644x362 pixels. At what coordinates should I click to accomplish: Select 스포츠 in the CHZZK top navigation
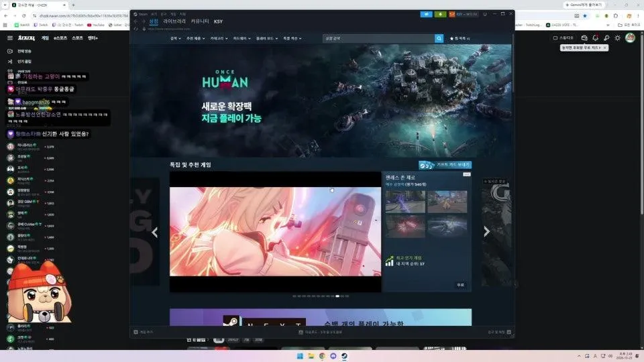pyautogui.click(x=77, y=38)
